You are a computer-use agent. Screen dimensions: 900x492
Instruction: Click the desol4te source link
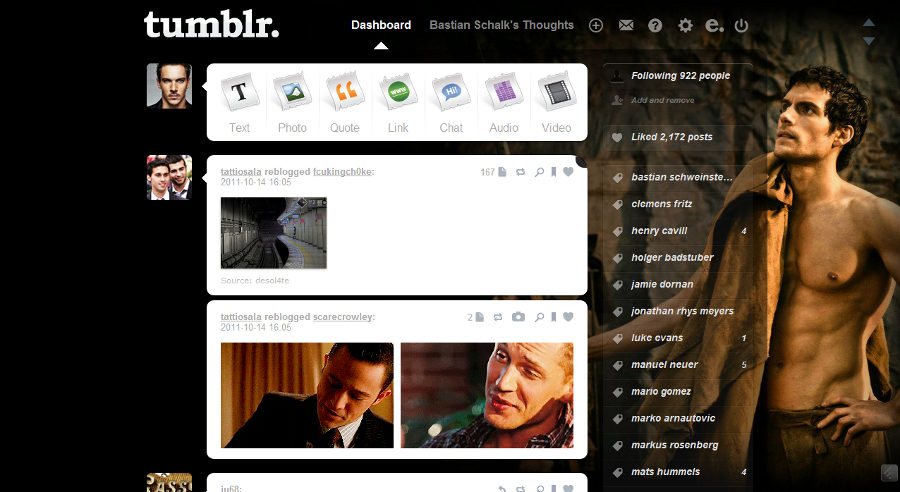pos(272,281)
